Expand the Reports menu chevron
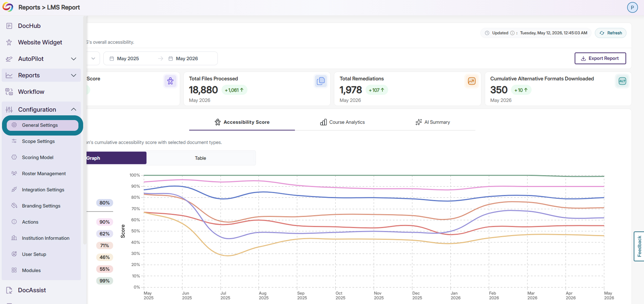 click(x=74, y=75)
